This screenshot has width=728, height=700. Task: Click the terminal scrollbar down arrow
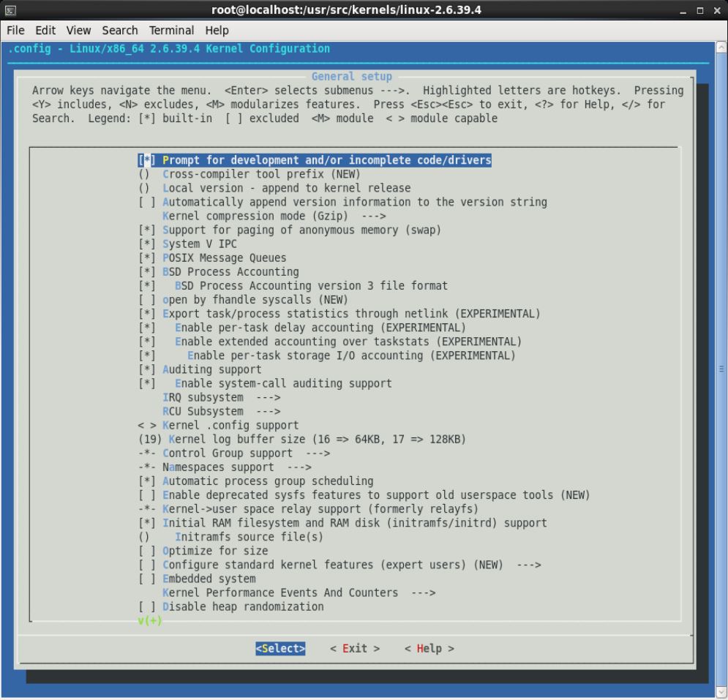tap(721, 692)
